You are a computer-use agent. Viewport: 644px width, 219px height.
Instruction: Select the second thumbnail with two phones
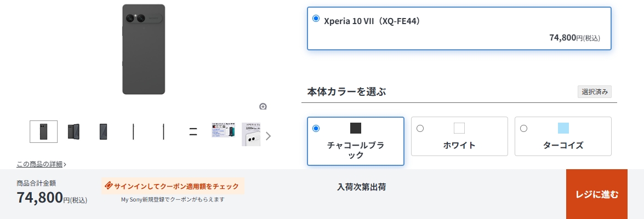click(73, 131)
